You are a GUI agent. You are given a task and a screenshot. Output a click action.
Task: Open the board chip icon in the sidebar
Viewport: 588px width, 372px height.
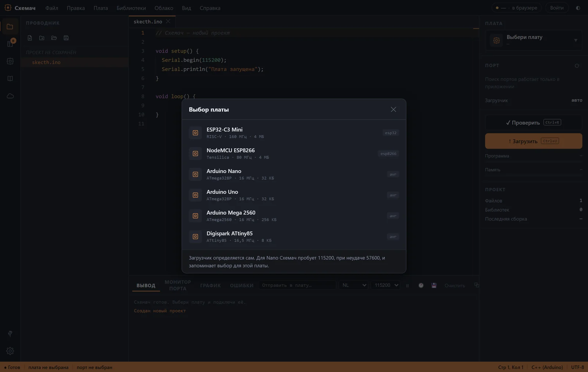10,61
